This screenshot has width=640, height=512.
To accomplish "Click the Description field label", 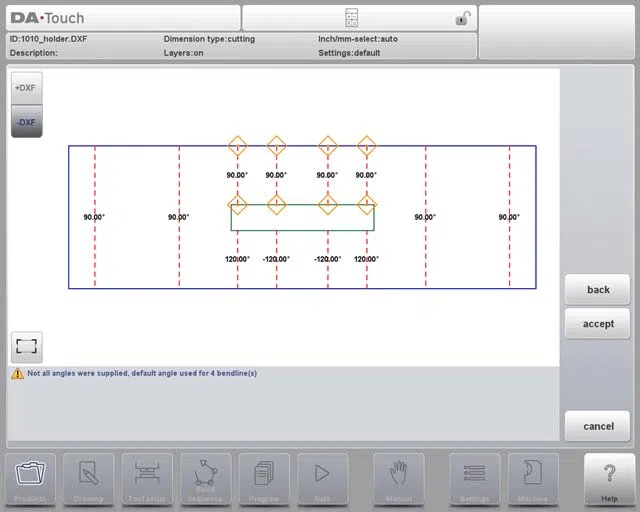I will click(x=33, y=53).
